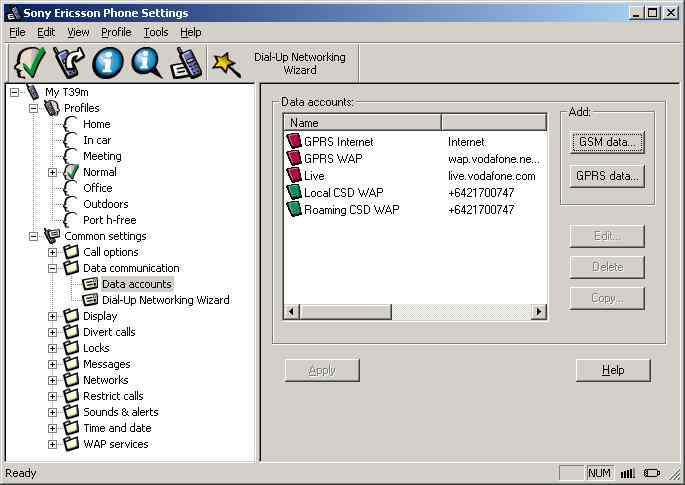
Task: Open the View menu
Action: pos(78,32)
